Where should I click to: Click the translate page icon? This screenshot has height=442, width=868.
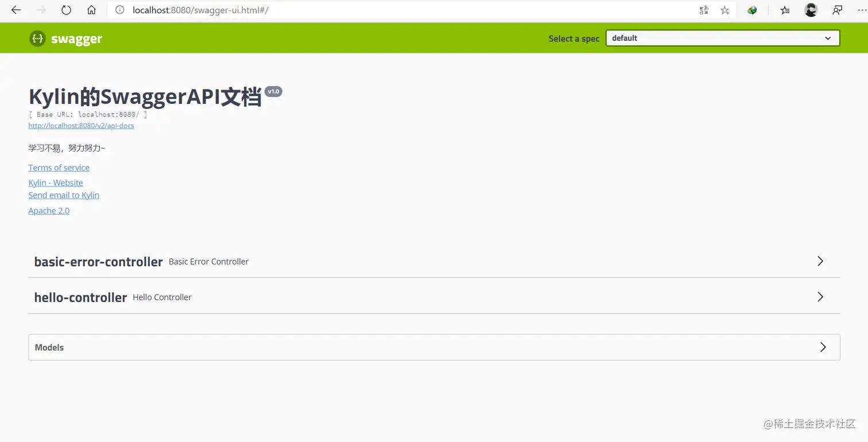(704, 10)
